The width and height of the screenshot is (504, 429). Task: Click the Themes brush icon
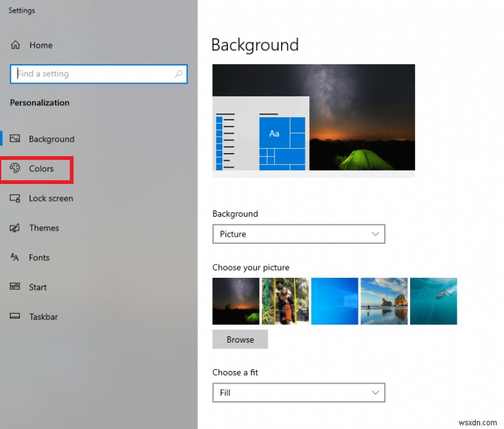tap(14, 228)
